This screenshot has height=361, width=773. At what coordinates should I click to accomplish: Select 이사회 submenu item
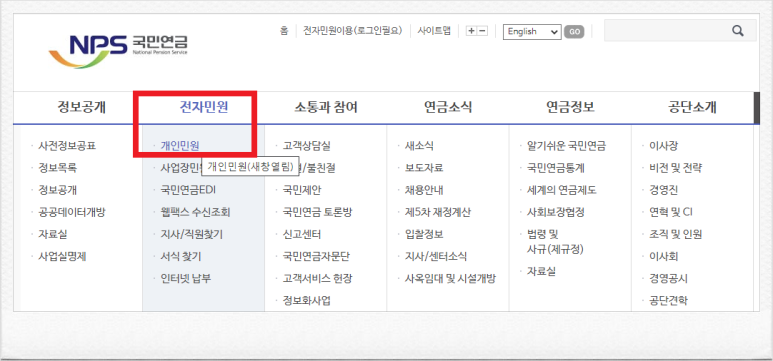point(664,256)
